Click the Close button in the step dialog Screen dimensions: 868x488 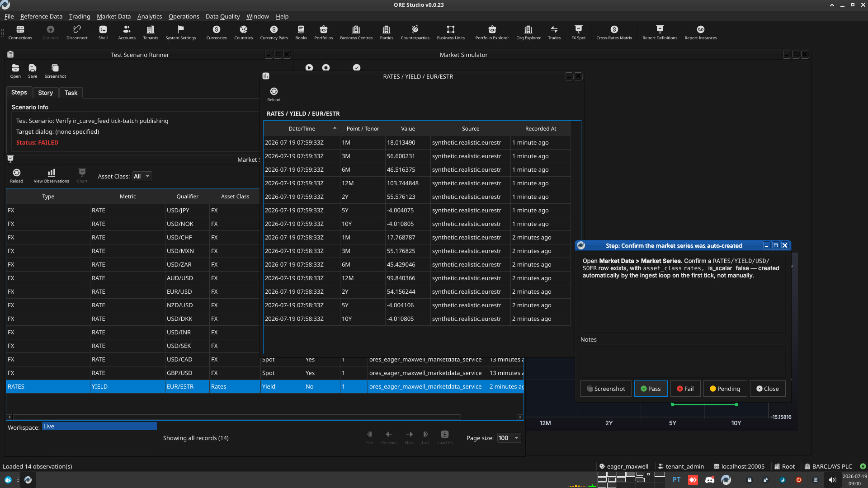(x=768, y=389)
